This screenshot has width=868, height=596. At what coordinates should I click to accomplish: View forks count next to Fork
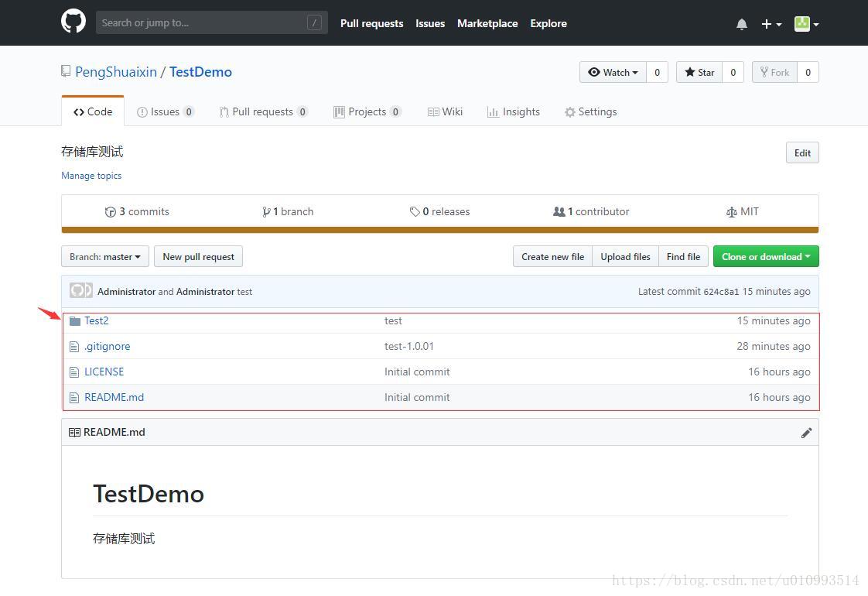808,72
